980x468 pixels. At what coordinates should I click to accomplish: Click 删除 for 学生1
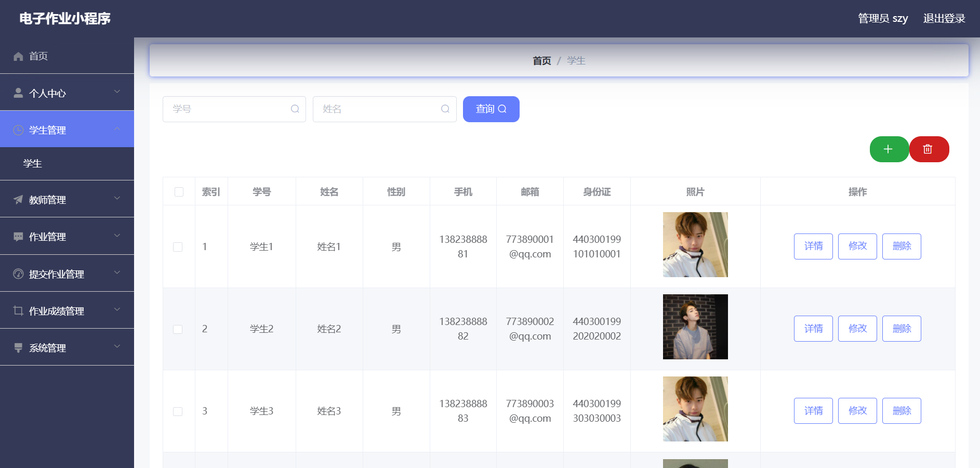click(902, 246)
